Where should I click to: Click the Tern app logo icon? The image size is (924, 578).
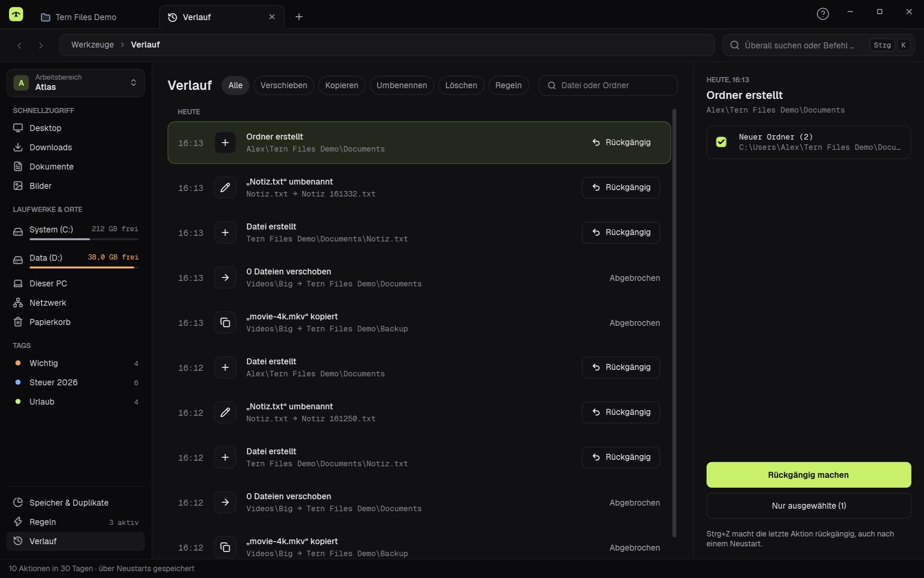(16, 15)
